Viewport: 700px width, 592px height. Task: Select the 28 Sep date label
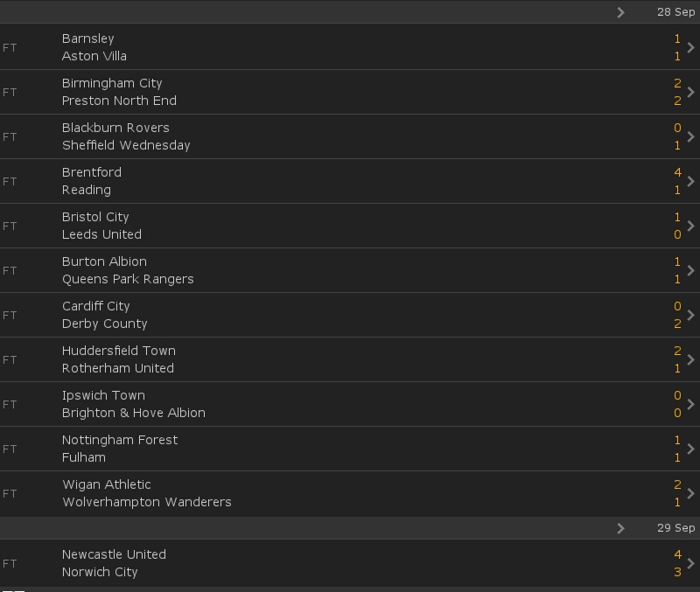[675, 12]
